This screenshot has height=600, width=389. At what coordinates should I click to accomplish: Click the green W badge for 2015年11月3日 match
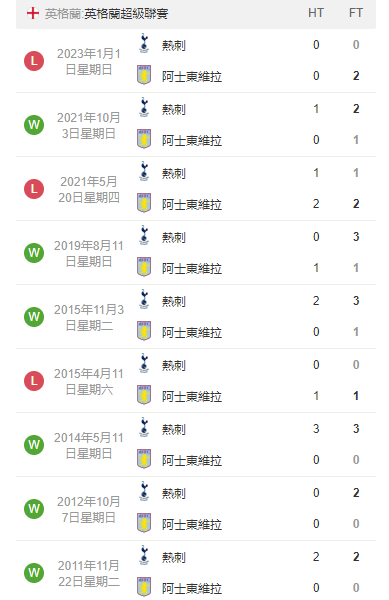pyautogui.click(x=34, y=317)
